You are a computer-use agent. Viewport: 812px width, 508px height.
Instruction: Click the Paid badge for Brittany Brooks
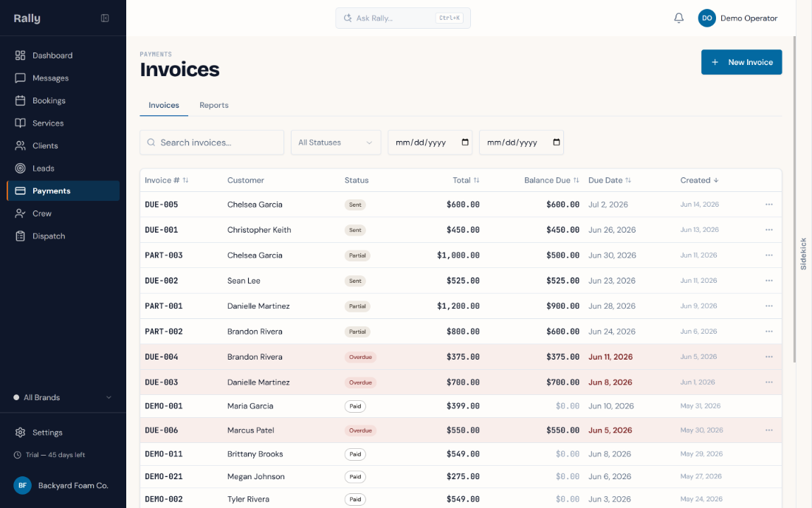point(355,454)
